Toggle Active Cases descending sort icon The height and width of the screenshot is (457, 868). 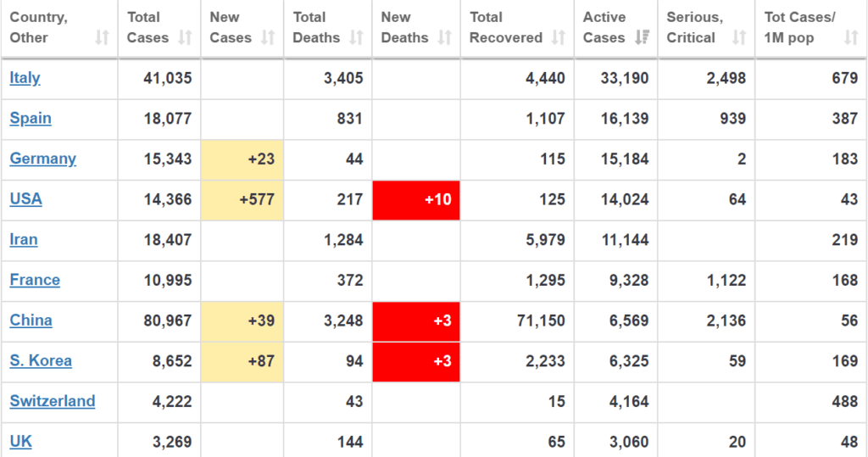click(643, 37)
